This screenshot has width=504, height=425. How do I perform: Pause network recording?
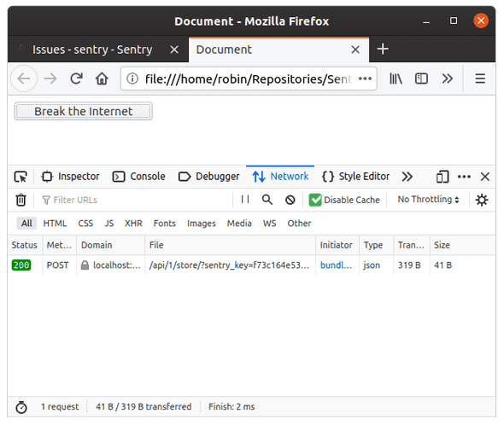[245, 200]
